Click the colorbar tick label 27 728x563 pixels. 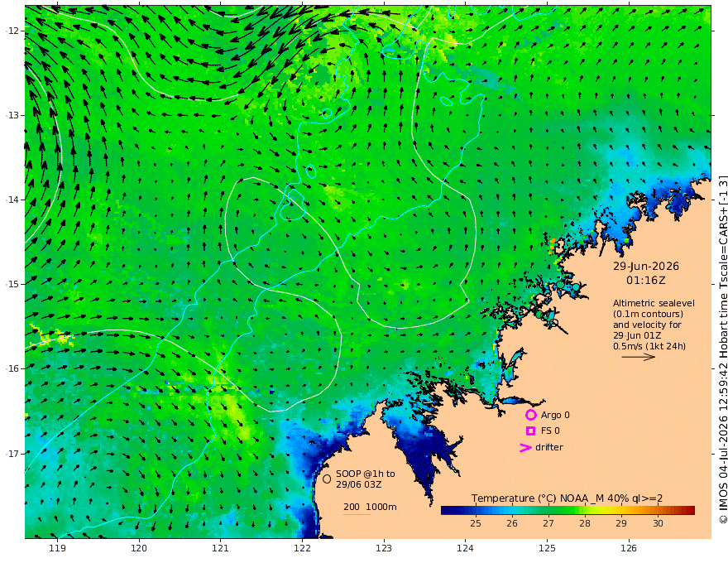click(x=548, y=523)
